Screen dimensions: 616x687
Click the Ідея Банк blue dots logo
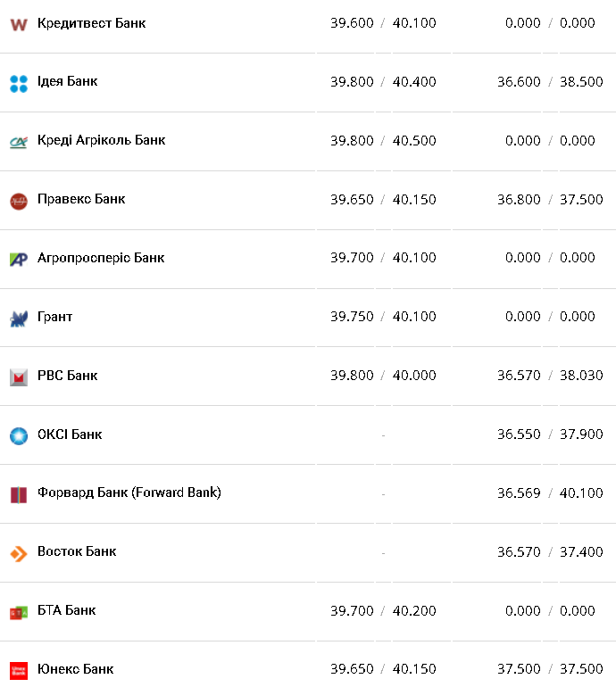[x=19, y=83]
